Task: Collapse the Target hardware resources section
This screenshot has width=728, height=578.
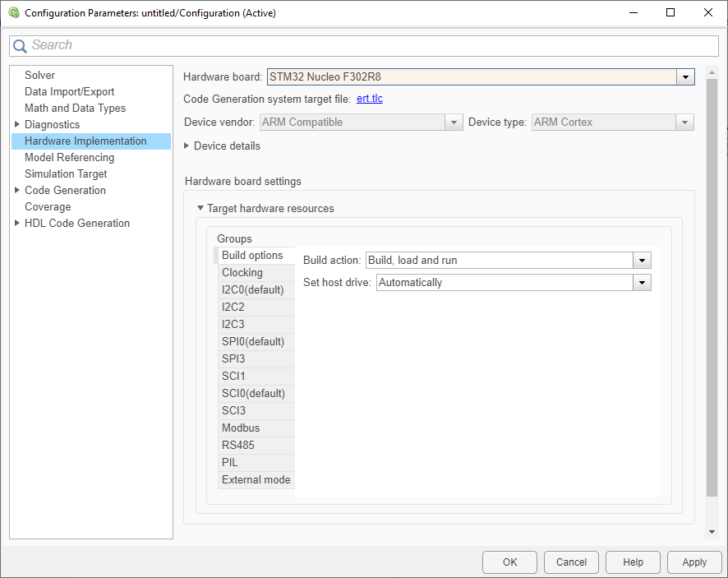Action: click(200, 208)
